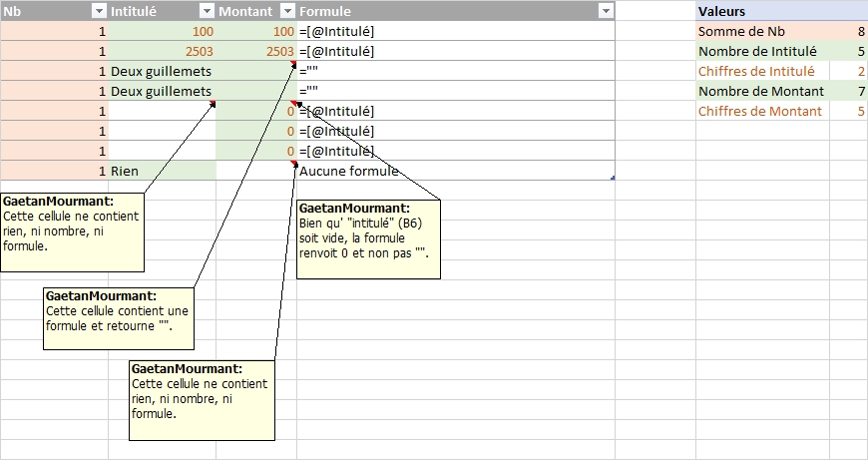Screen dimensions: 868x460
Task: Select the comment about formula returning ""
Action: point(119,318)
